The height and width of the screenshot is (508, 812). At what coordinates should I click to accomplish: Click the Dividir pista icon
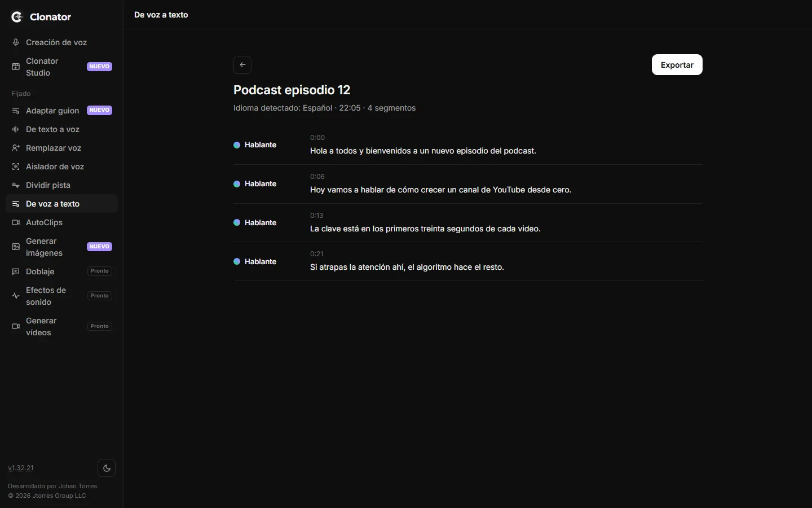pyautogui.click(x=16, y=185)
